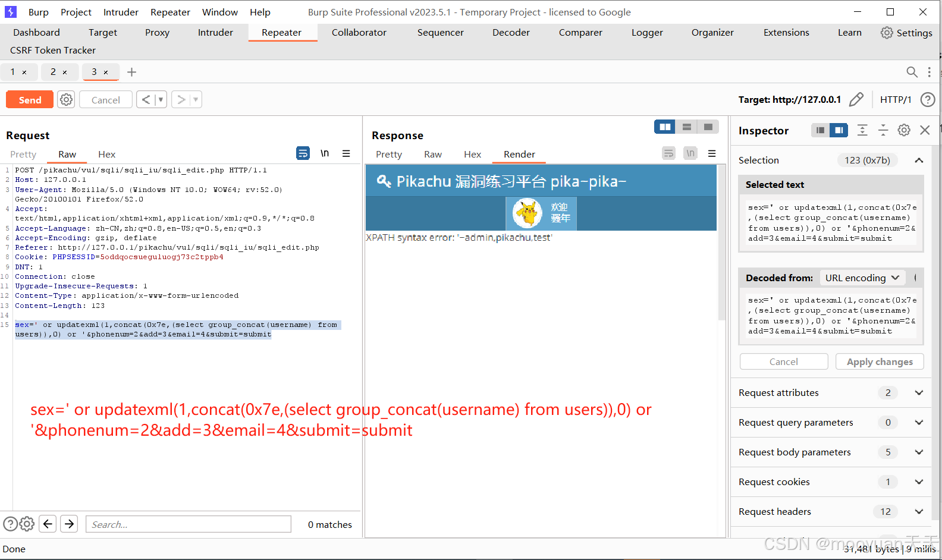Go back to previous request in history
The image size is (942, 560).
[x=146, y=99]
